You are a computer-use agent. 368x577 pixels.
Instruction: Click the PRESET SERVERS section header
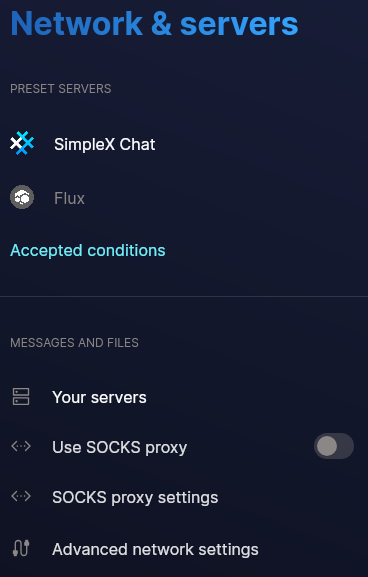click(x=61, y=89)
